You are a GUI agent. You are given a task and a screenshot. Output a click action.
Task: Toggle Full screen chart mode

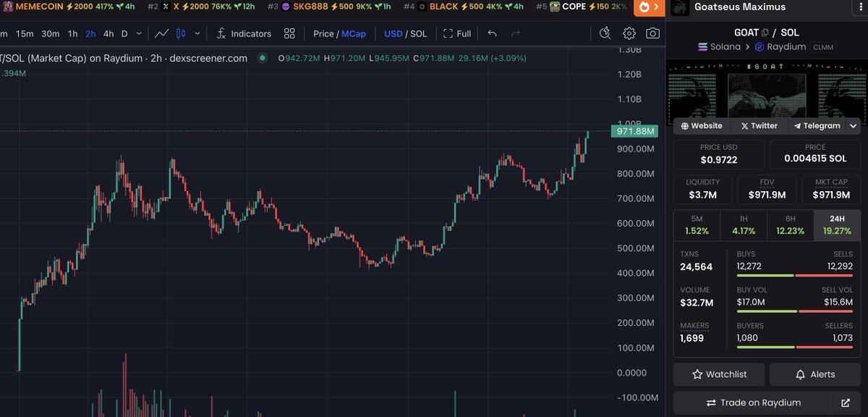tap(457, 33)
